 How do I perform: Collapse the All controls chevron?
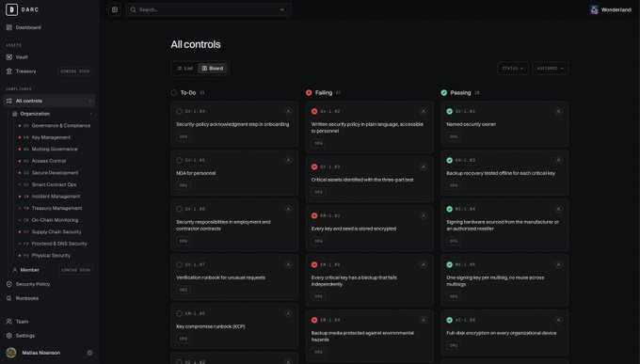89,101
